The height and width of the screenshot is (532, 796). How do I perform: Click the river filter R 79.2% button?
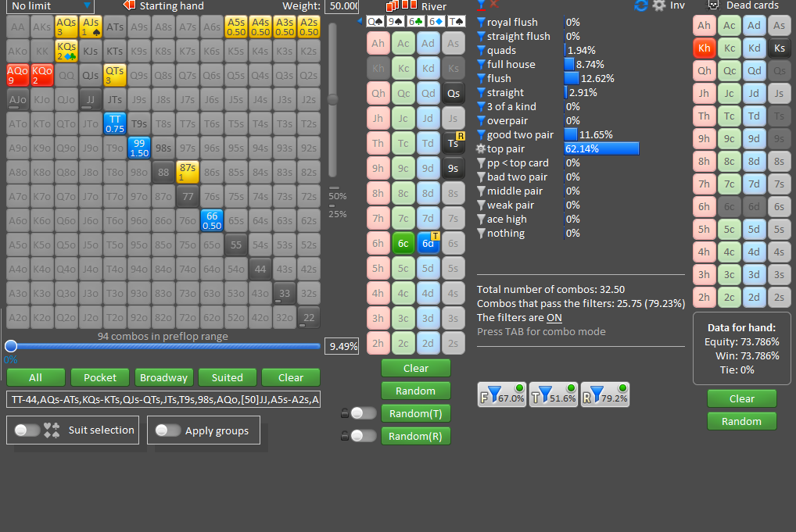[605, 395]
